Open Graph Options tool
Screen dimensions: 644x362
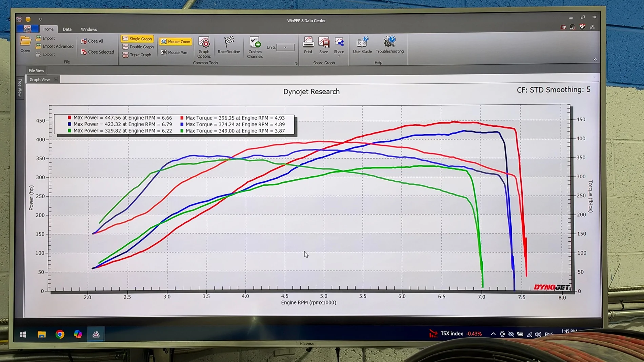coord(204,47)
